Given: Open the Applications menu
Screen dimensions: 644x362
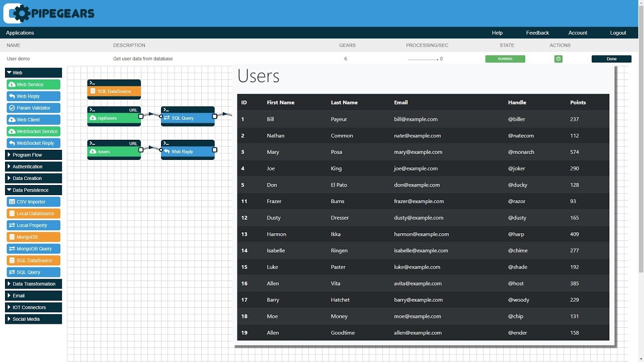Looking at the screenshot, I should [x=20, y=33].
